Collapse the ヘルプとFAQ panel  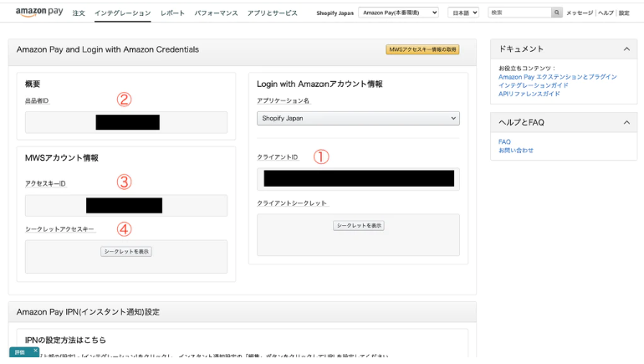click(x=626, y=122)
